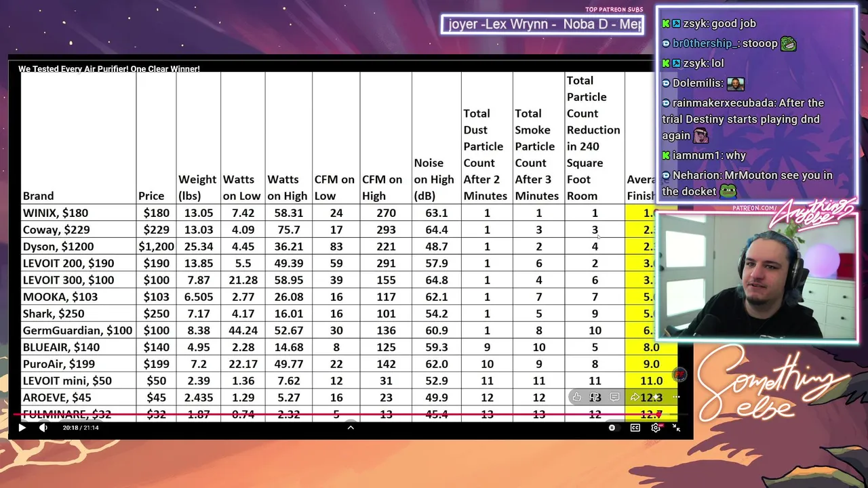Click the frog emote after 'stooop'

[788, 43]
